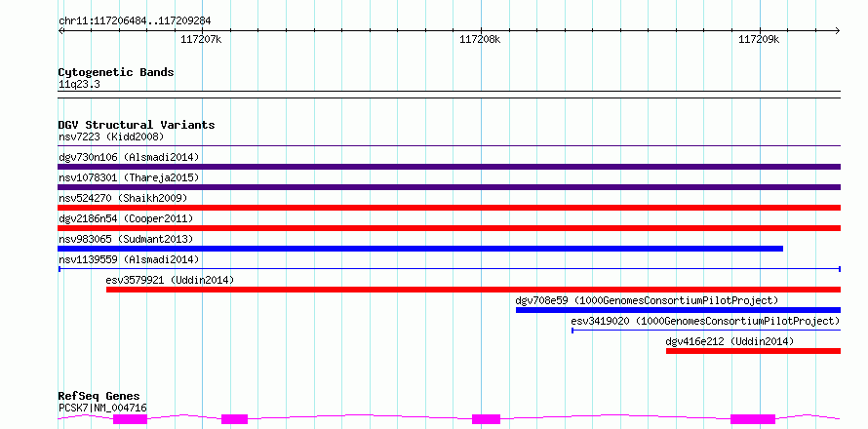Select the thin blue esv3419020 variant line
The image size is (868, 429).
point(706,331)
